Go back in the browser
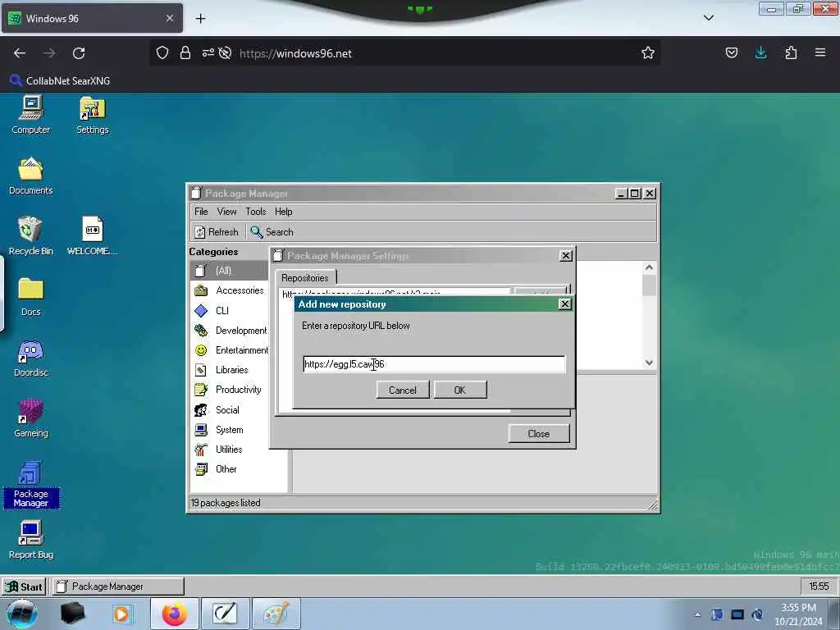Screen dimensions: 840x630 (20, 53)
